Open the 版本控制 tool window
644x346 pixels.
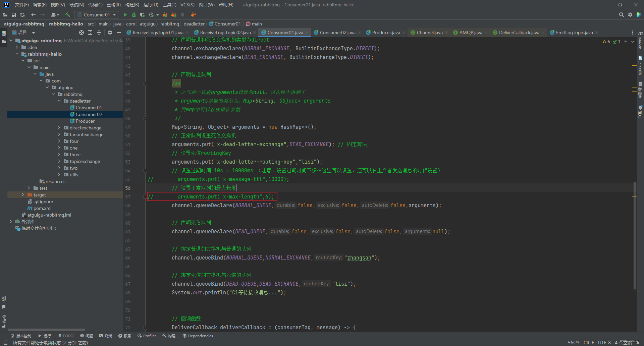(x=21, y=336)
